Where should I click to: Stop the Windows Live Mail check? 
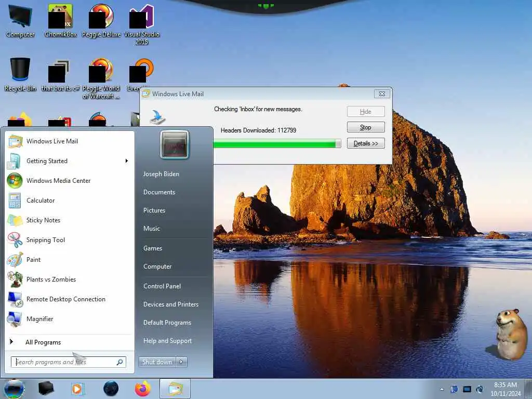click(366, 127)
